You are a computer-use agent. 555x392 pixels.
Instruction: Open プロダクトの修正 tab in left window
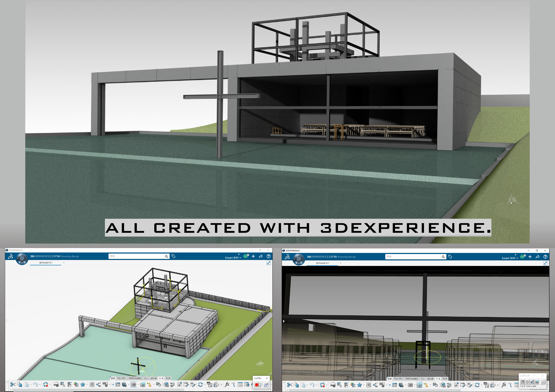point(135,378)
